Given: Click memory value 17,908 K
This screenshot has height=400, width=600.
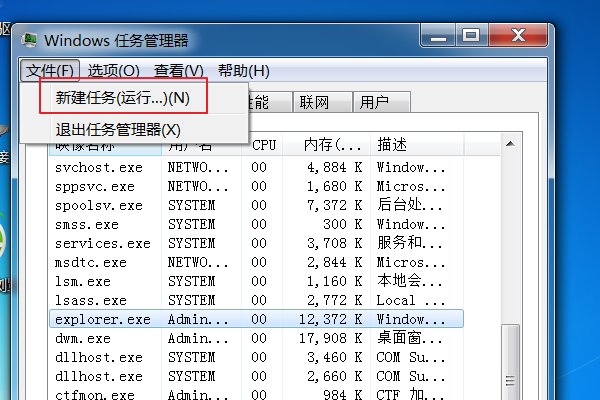Looking at the screenshot, I should (x=331, y=338).
